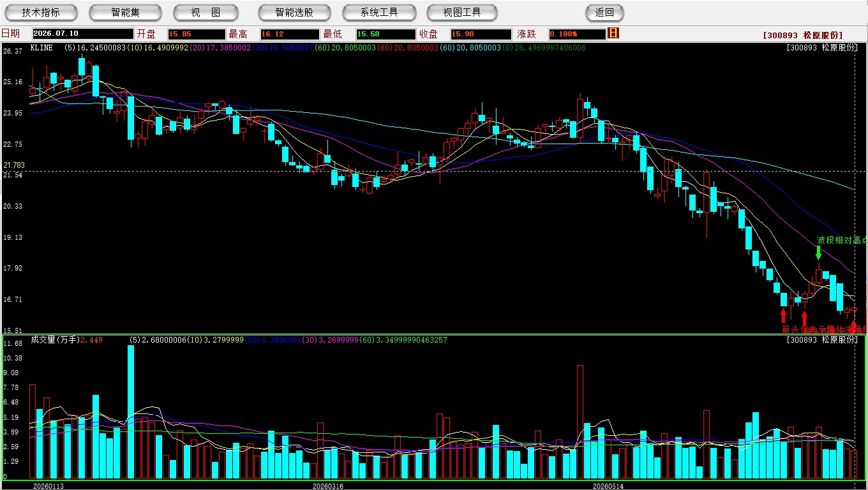The image size is (868, 490).
Task: Click the green 波段相对高点 down arrow marker
Action: coord(819,253)
